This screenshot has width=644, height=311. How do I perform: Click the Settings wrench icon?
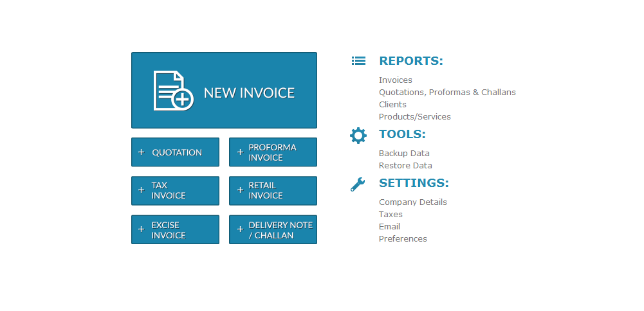357,184
